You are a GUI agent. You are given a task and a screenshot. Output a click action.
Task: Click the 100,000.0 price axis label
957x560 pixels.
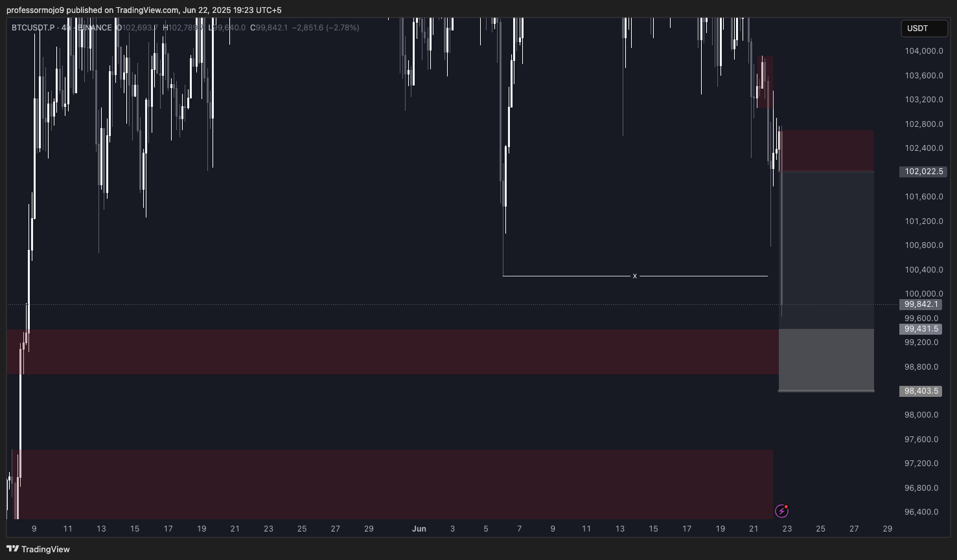click(923, 294)
